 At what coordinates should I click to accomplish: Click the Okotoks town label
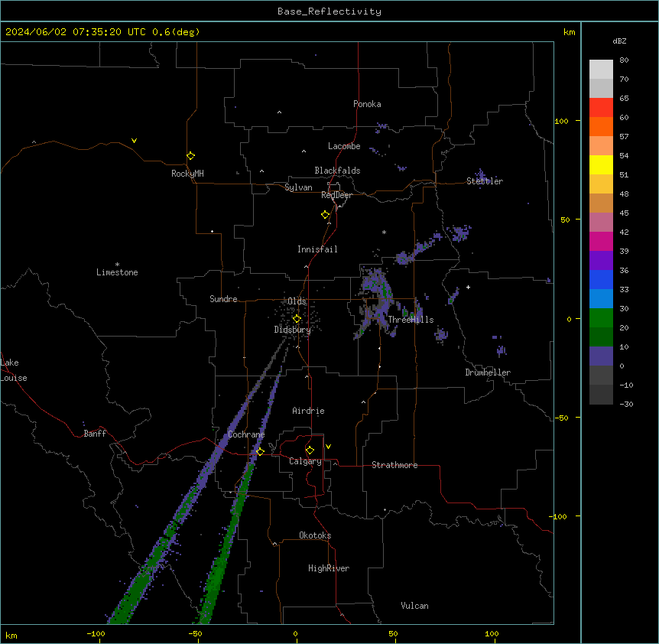click(x=315, y=535)
